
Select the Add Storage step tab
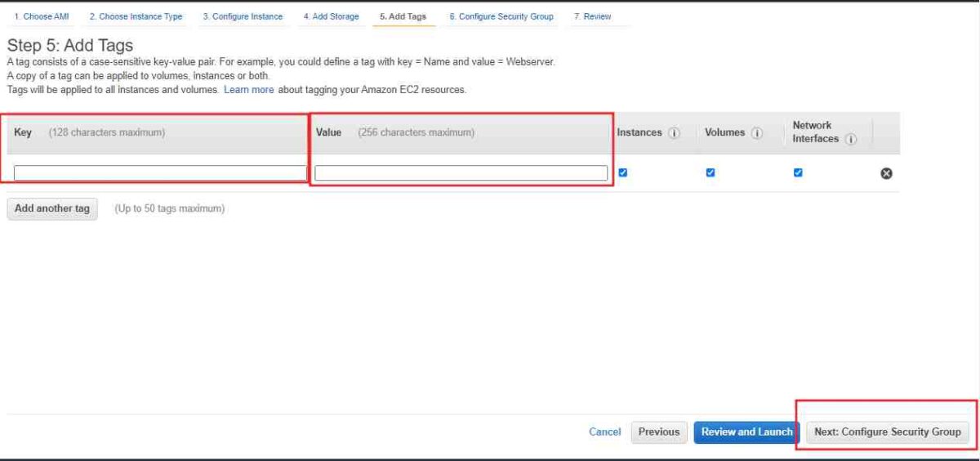click(331, 16)
